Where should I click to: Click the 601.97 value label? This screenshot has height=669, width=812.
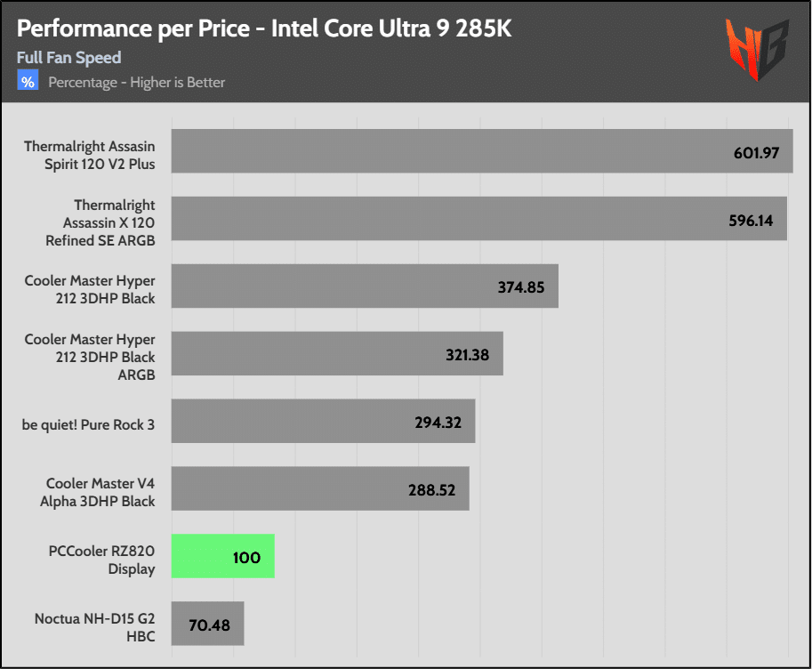(x=757, y=153)
